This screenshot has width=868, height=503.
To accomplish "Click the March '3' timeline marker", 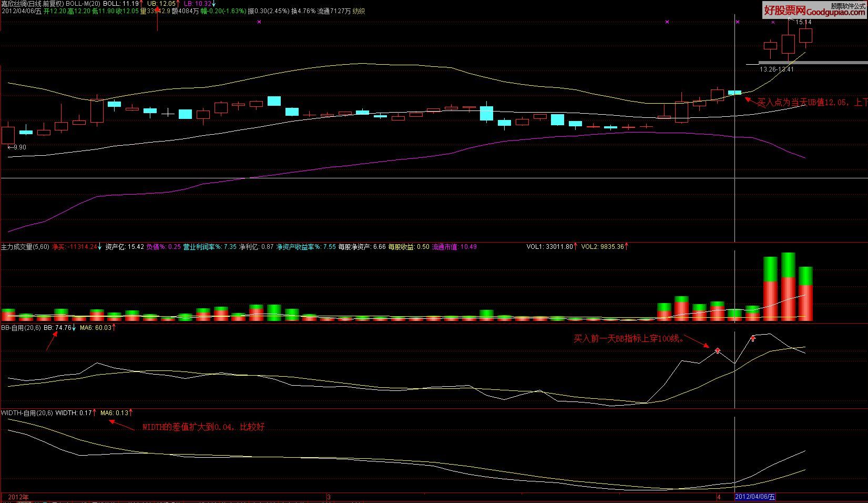I will 329,497.
